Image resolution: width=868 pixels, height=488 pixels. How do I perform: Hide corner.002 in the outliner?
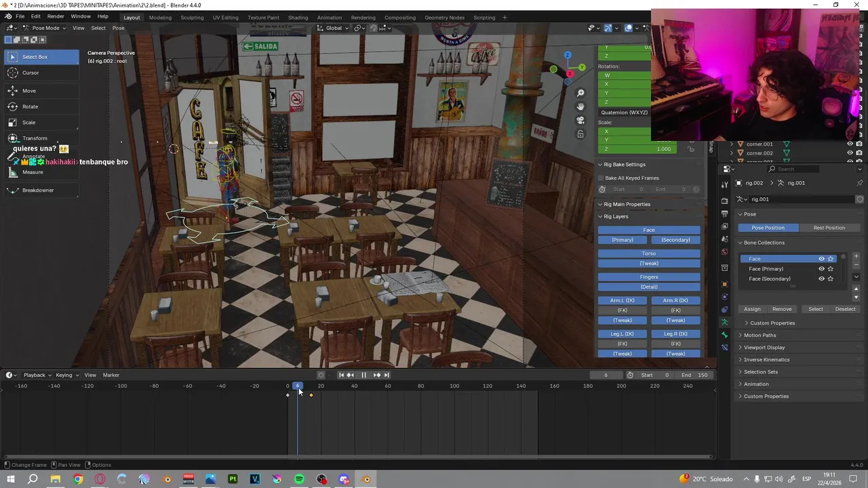tap(850, 153)
